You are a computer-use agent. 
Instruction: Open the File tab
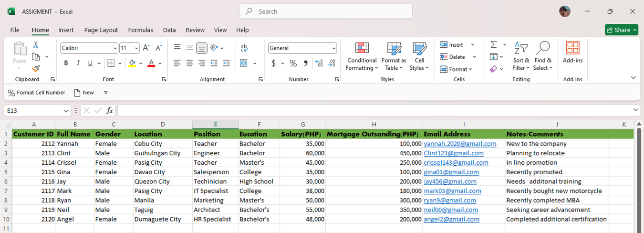pos(15,30)
